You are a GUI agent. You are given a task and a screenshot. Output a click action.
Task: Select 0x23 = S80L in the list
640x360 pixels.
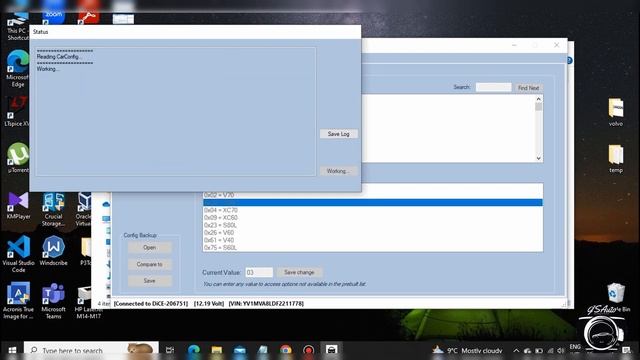coord(373,225)
